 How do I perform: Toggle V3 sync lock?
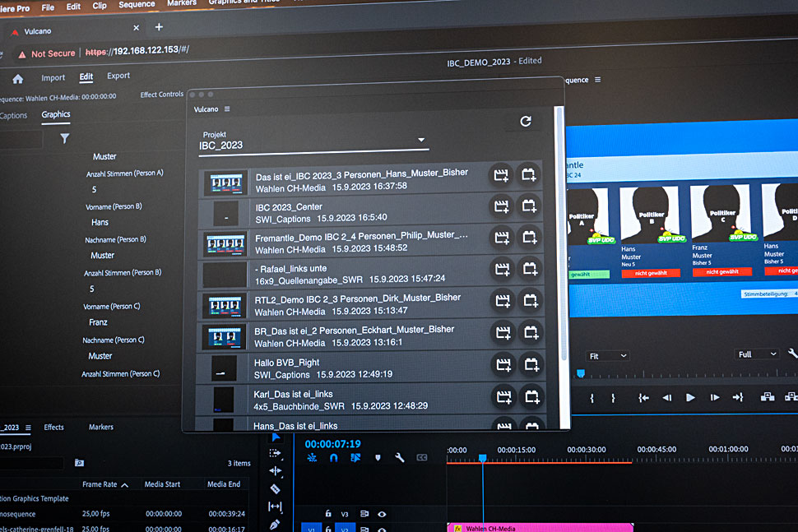[364, 514]
